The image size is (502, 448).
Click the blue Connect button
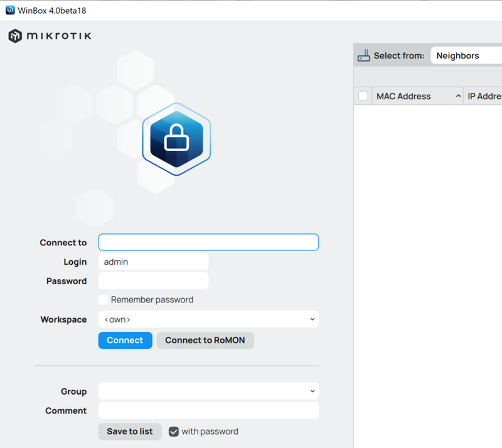pyautogui.click(x=125, y=341)
